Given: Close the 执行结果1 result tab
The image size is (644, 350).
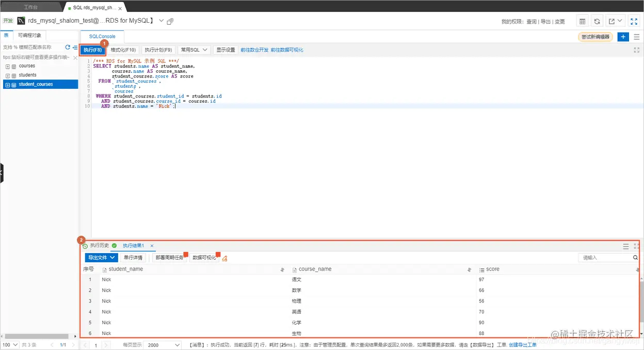Looking at the screenshot, I should point(152,246).
